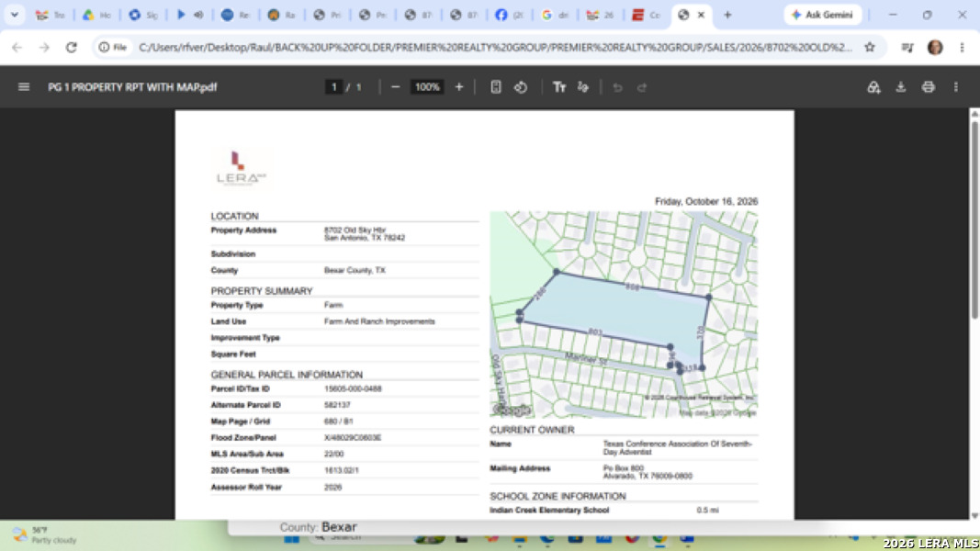980x551 pixels.
Task: Zoom in on the PDF document
Action: pos(459,87)
